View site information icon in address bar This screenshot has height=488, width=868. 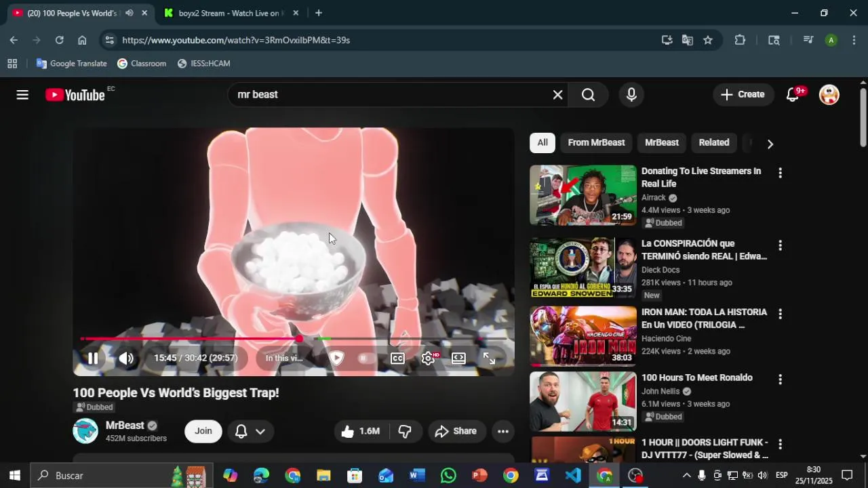[109, 40]
